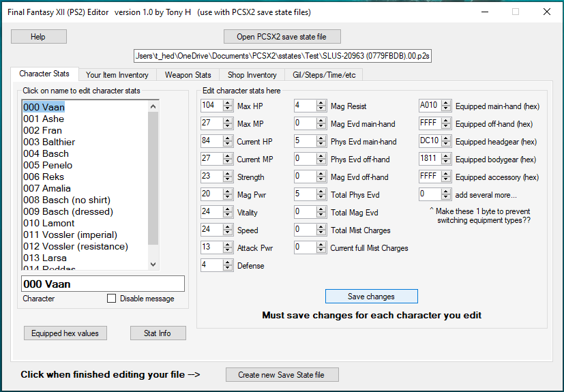
Task: Increase Equipped main-hand hex value
Action: pyautogui.click(x=446, y=102)
